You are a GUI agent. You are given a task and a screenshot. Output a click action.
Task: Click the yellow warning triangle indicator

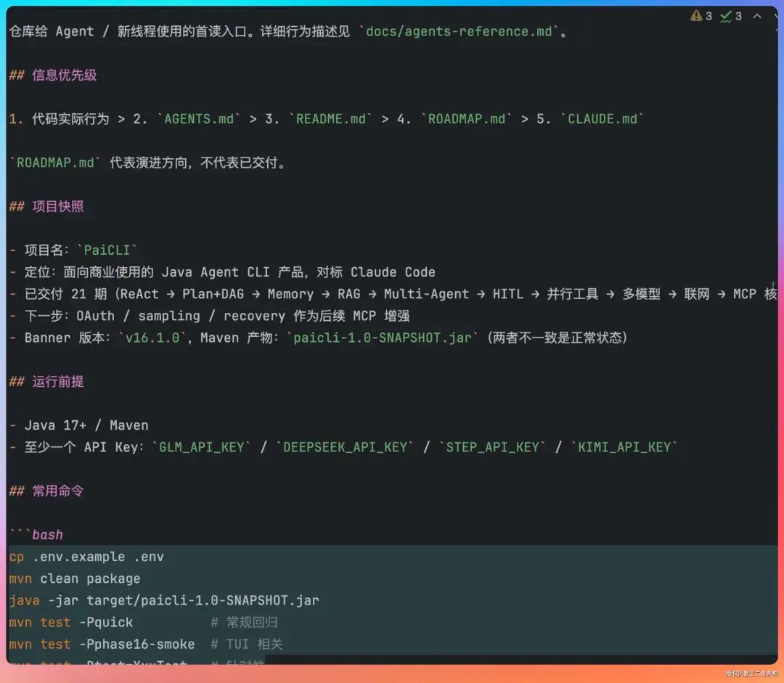696,16
